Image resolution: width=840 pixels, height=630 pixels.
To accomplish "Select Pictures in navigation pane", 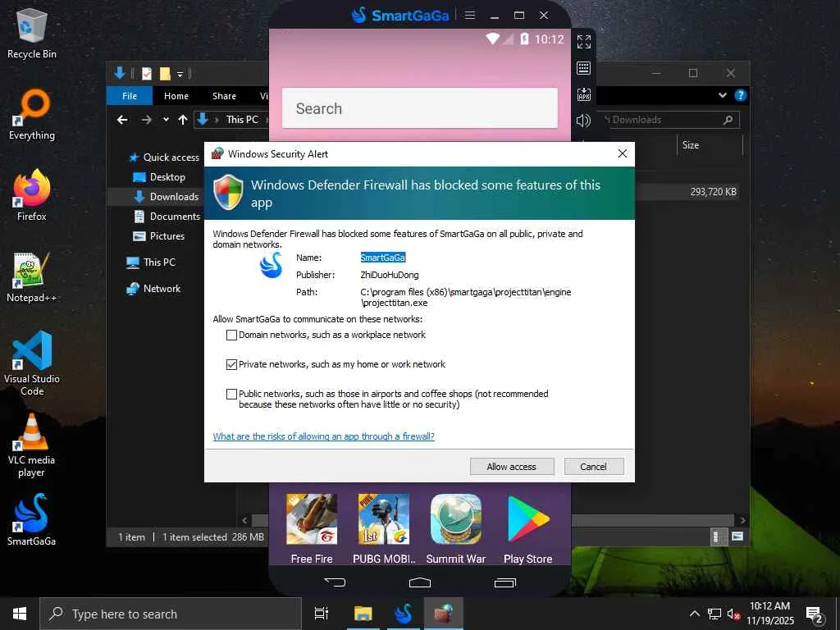I will 158,236.
